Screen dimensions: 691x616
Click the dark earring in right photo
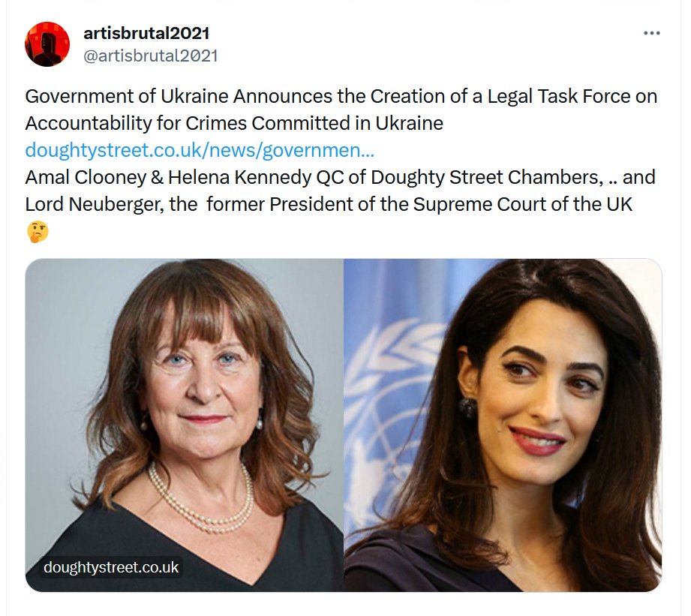(x=467, y=407)
